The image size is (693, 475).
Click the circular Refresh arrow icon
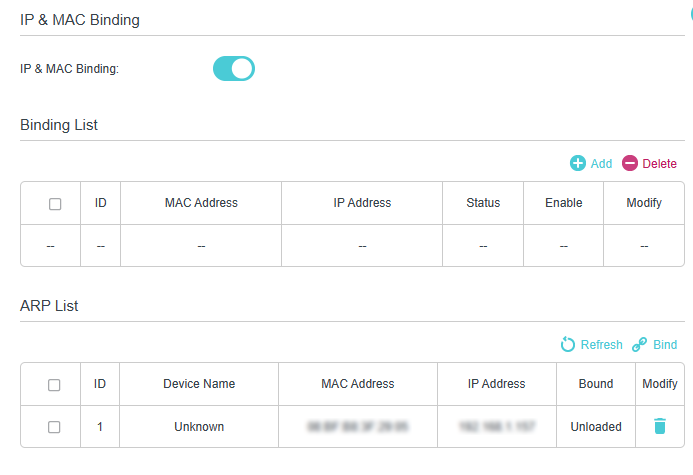568,344
